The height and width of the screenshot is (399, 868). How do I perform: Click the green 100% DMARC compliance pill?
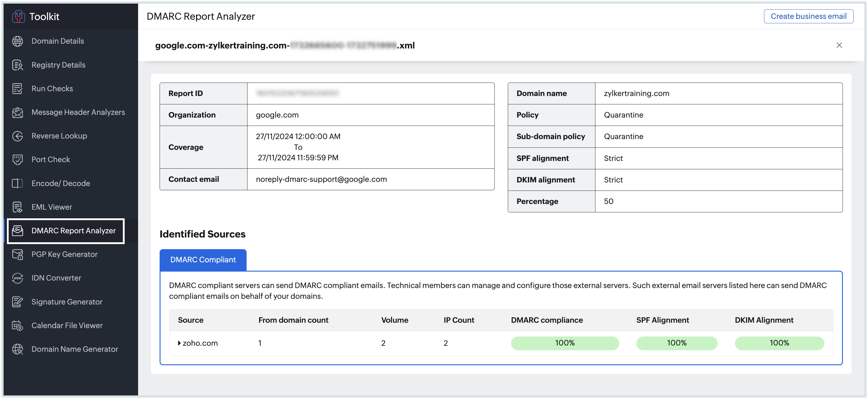(565, 343)
